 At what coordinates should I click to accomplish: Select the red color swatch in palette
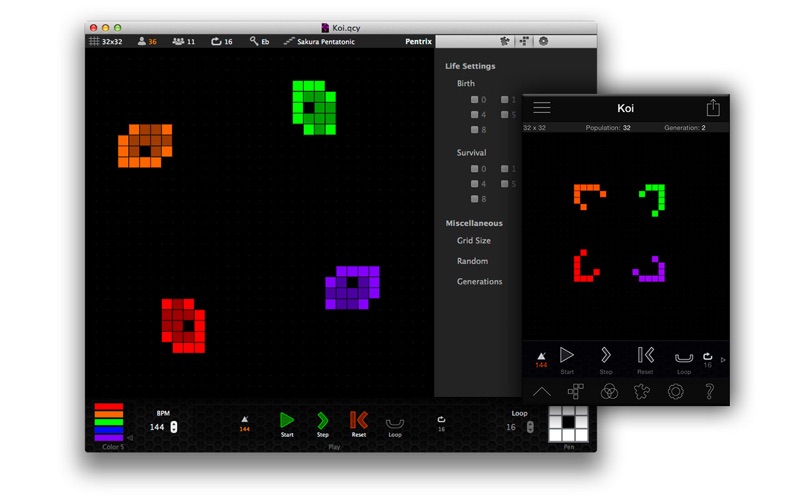(x=109, y=407)
